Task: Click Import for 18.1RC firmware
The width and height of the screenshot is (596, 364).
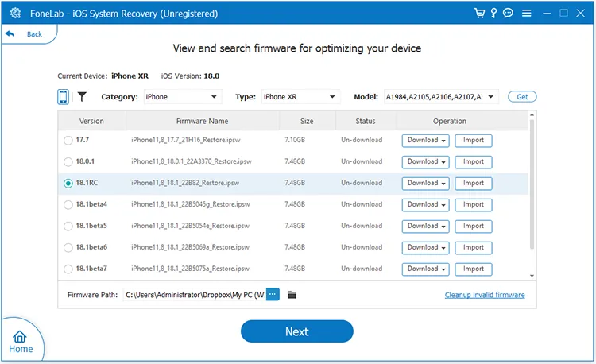Action: 474,183
